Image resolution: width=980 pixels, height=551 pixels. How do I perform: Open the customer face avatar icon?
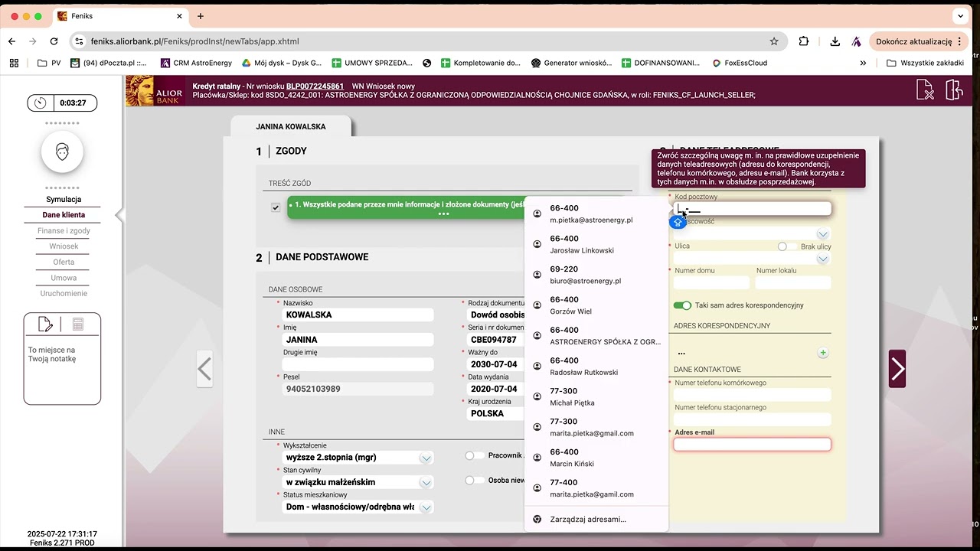click(62, 152)
